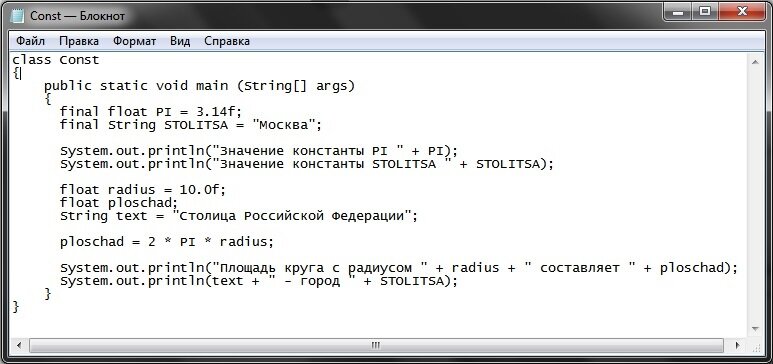
Task: Close the Const Блокнот window
Action: pos(739,12)
